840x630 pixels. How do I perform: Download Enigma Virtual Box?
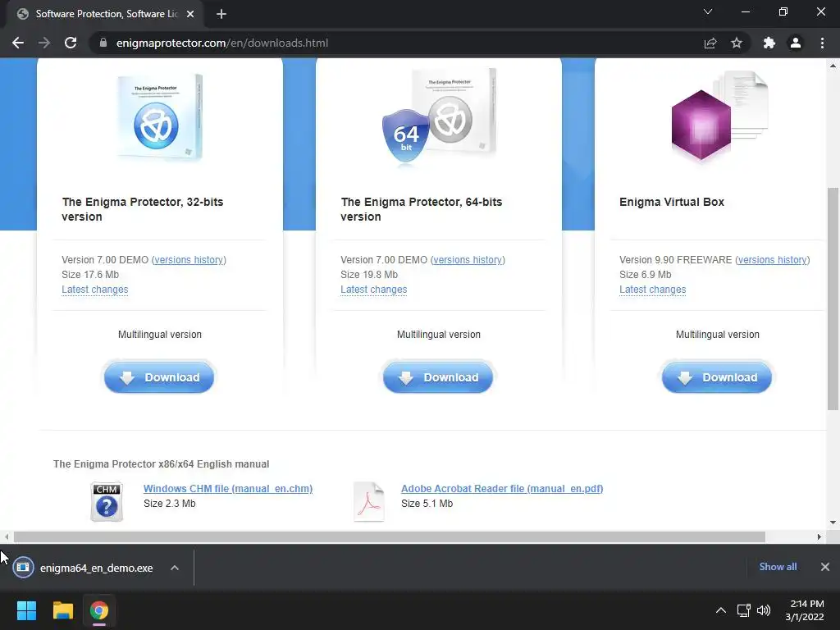point(717,377)
